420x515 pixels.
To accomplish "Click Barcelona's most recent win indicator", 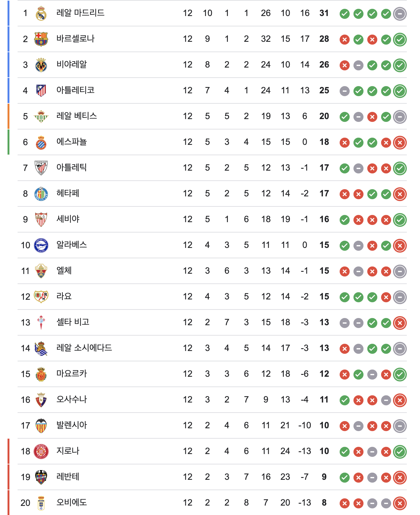I will (400, 40).
